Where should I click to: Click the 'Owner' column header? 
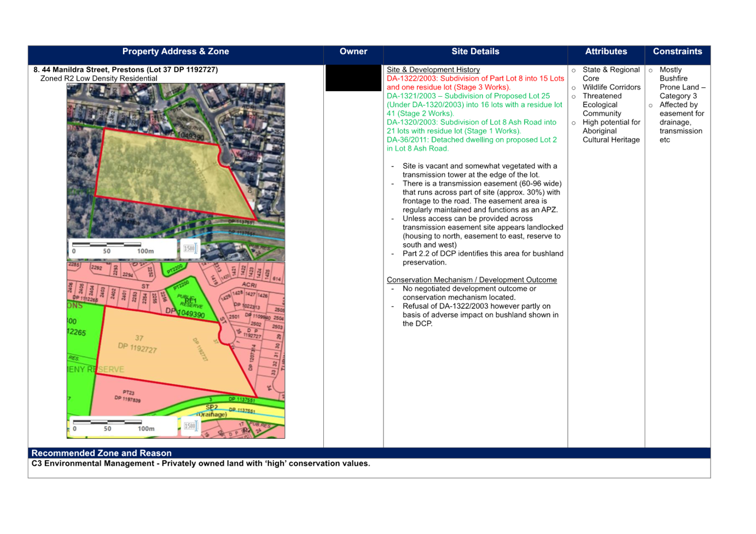pos(353,51)
